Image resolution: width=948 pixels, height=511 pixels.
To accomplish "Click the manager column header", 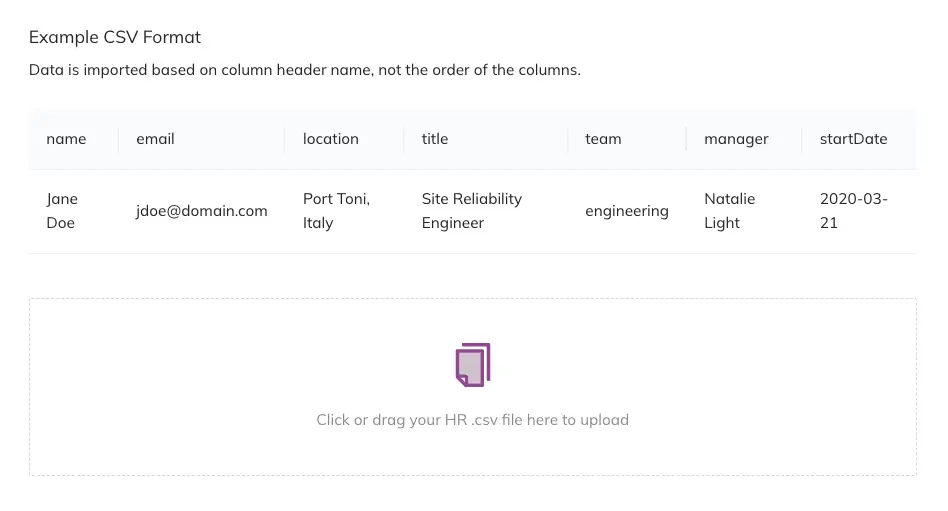I will pyautogui.click(x=736, y=139).
